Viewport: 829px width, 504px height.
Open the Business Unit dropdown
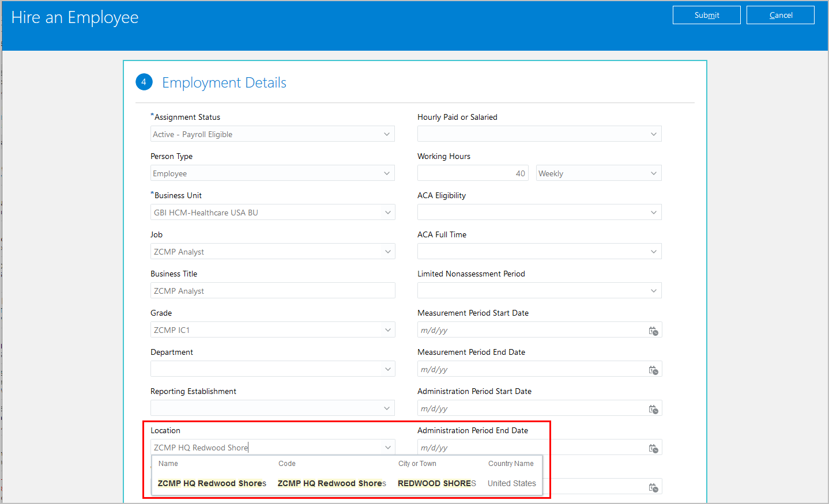pyautogui.click(x=387, y=213)
